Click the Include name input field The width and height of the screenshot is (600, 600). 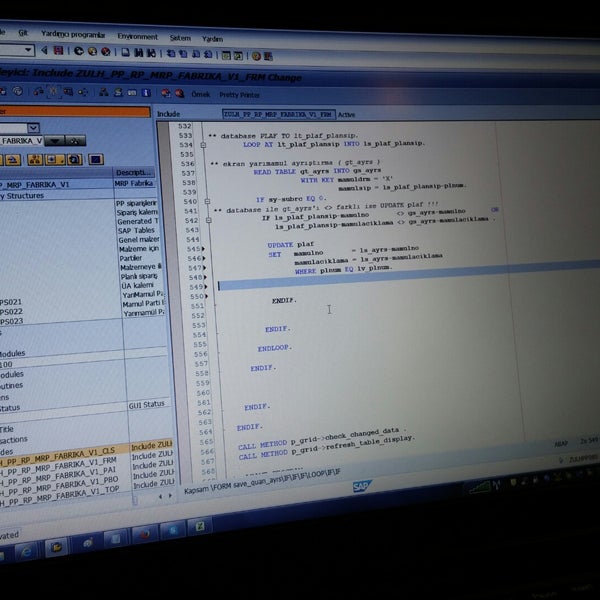pyautogui.click(x=279, y=114)
